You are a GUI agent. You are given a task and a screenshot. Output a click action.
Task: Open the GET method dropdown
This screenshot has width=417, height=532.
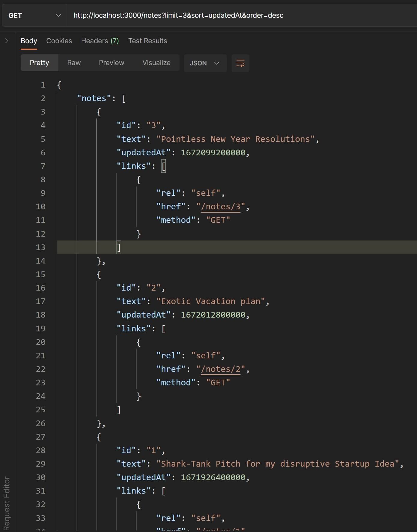click(35, 16)
